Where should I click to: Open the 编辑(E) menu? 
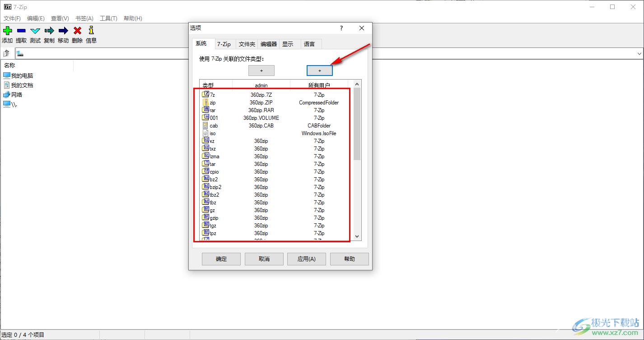36,19
